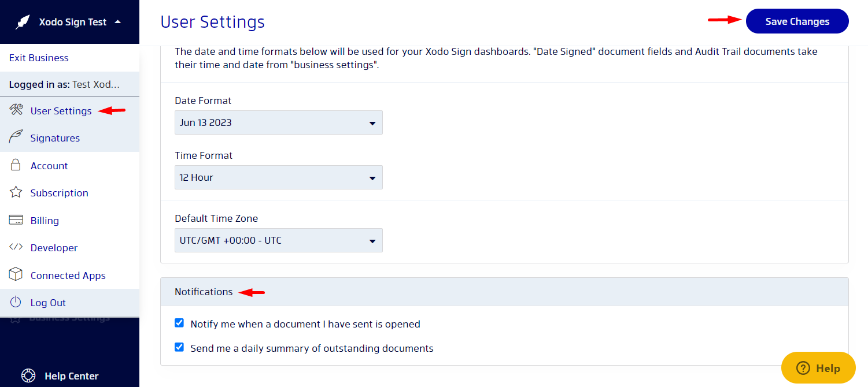The width and height of the screenshot is (868, 387).
Task: Click the Account padlock icon
Action: [x=16, y=165]
